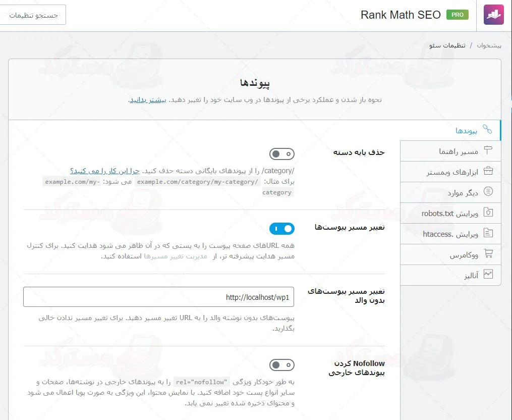
Task: Click the Rank Math logo icon
Action: tap(493, 15)
